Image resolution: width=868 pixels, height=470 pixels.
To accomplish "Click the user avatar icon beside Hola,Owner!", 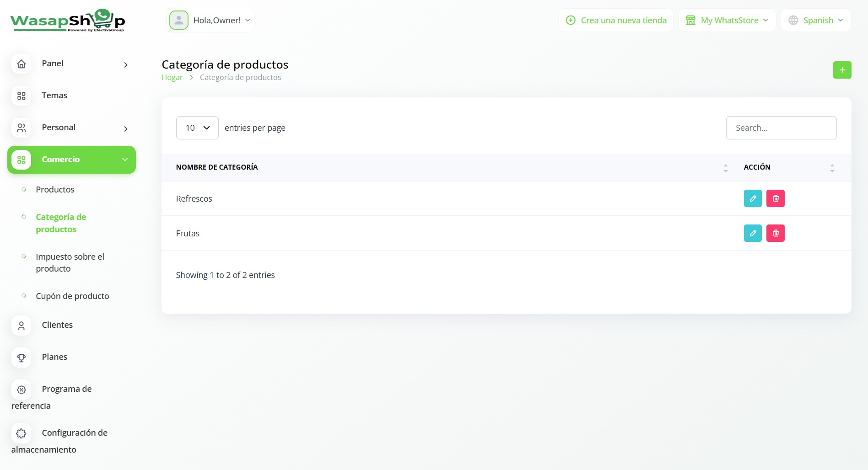I will coord(179,20).
